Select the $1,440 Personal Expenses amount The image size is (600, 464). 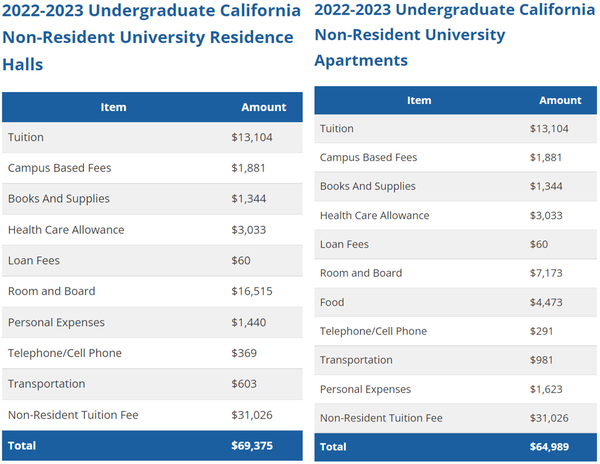pos(250,322)
